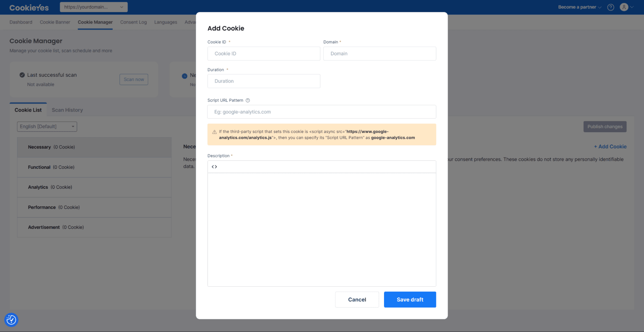This screenshot has height=332, width=644.
Task: Select the Advertisement cookie category
Action: click(x=44, y=227)
